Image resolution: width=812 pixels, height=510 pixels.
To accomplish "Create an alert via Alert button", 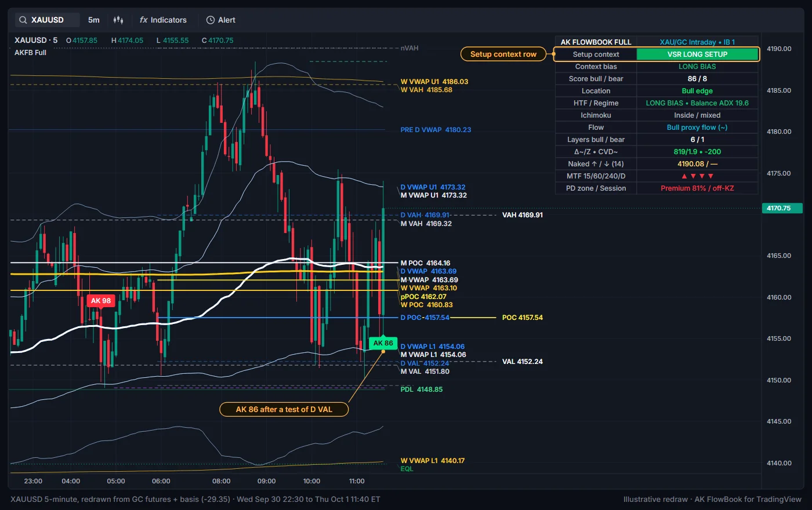I will point(221,20).
